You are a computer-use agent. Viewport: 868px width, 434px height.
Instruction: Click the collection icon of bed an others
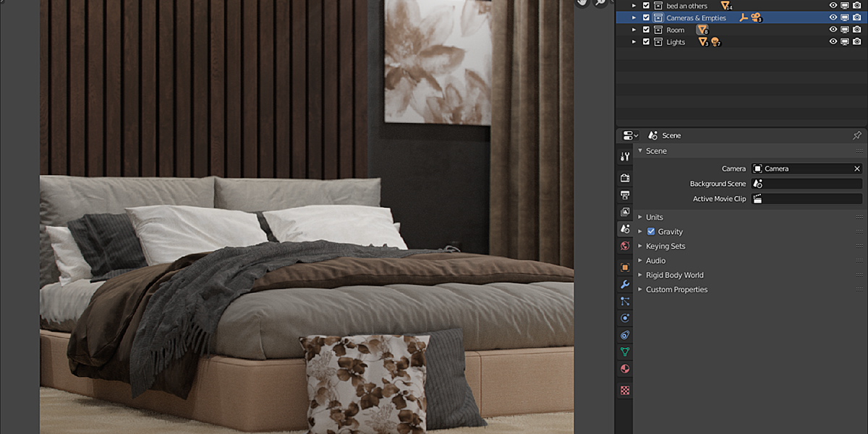pyautogui.click(x=658, y=6)
